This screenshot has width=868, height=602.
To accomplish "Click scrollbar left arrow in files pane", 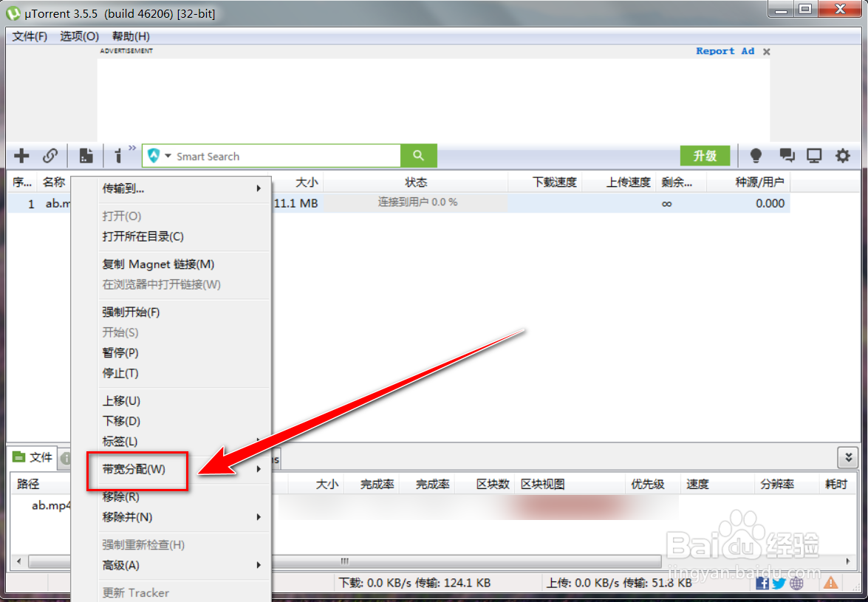I will point(18,561).
